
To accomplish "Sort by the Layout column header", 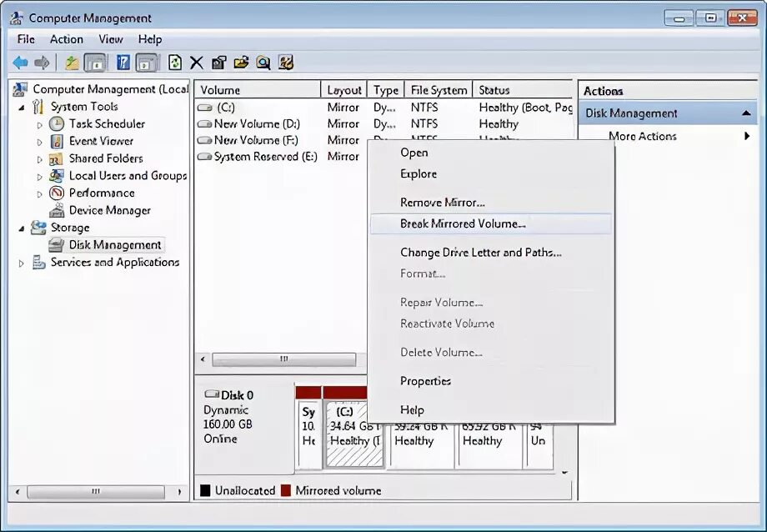I will tap(343, 90).
